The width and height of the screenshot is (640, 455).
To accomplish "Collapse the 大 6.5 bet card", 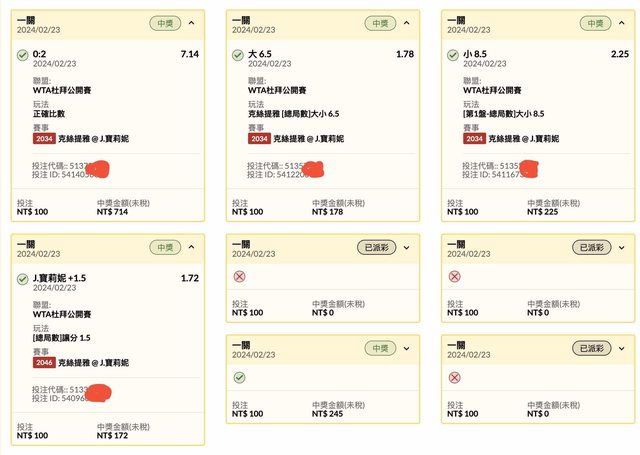I will [x=407, y=22].
